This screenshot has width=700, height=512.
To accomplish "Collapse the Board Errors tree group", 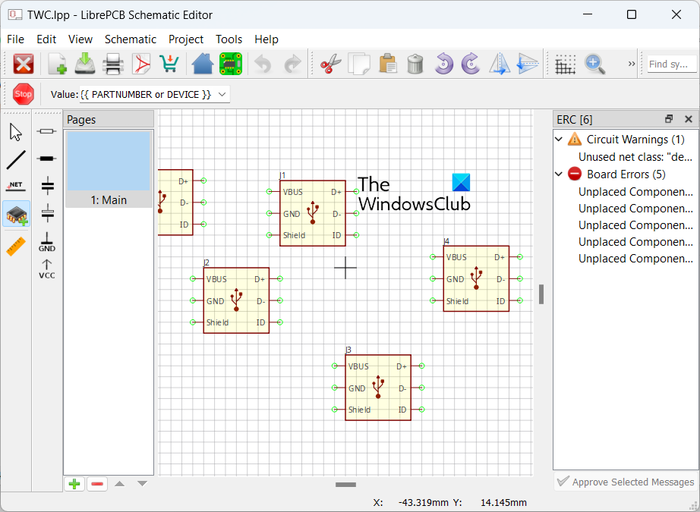I will click(x=560, y=174).
